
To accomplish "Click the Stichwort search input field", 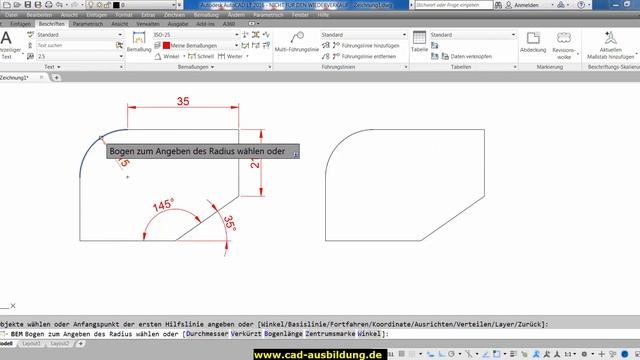I will click(x=454, y=5).
